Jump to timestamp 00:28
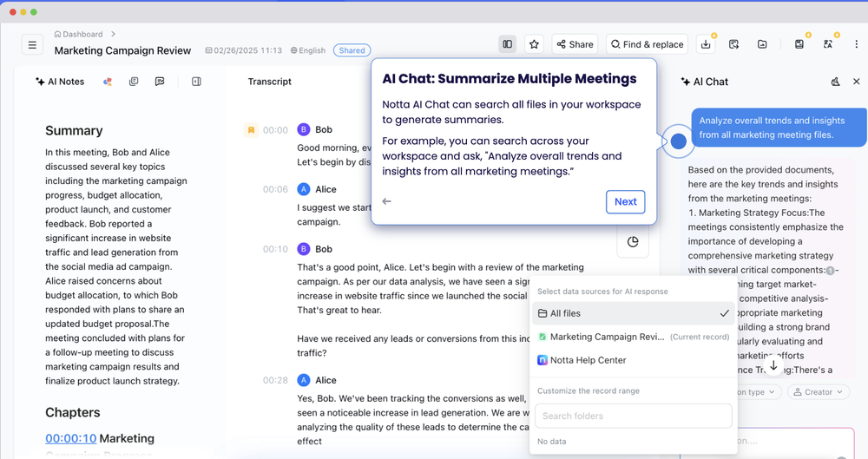Screen dimensions: 868x459 click(x=275, y=380)
